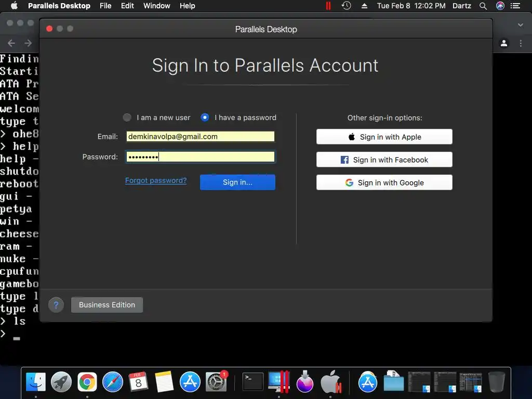
Task: Click the Chrome profile avatar in background window
Action: click(x=504, y=43)
